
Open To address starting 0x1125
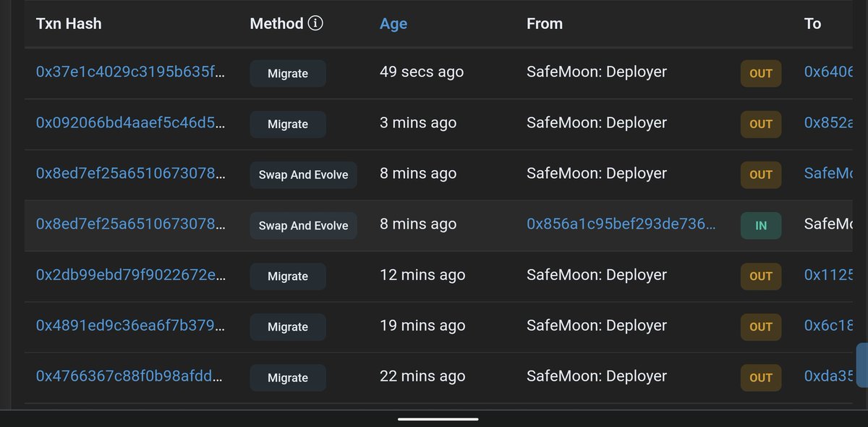coord(829,275)
